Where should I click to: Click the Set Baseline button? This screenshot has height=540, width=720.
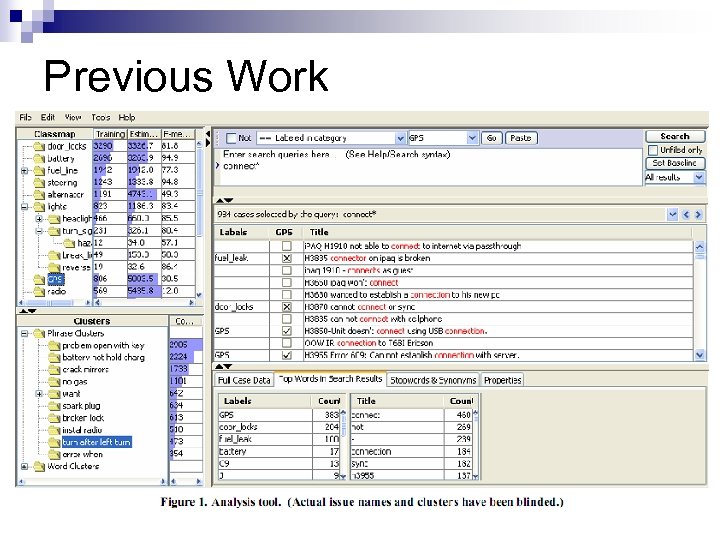[x=675, y=163]
